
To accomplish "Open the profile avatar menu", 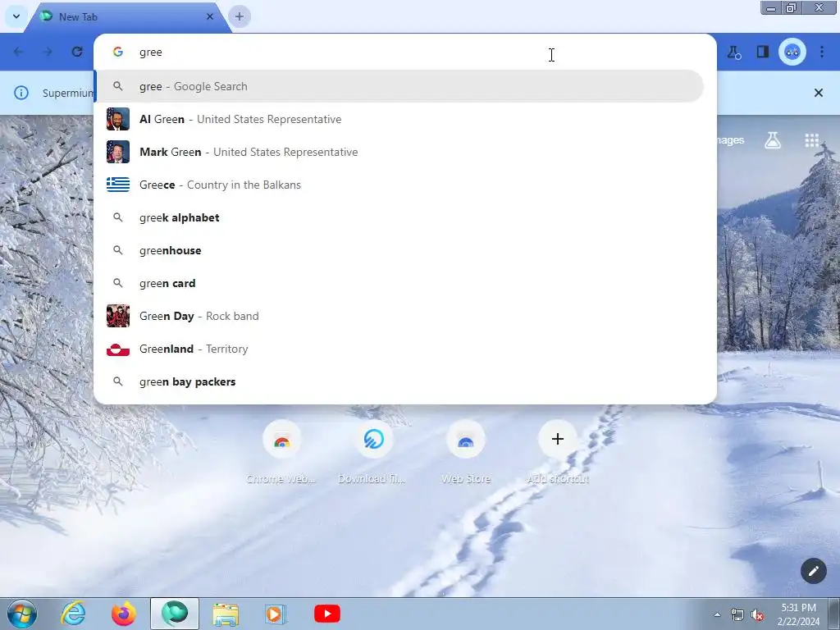I will (x=792, y=52).
